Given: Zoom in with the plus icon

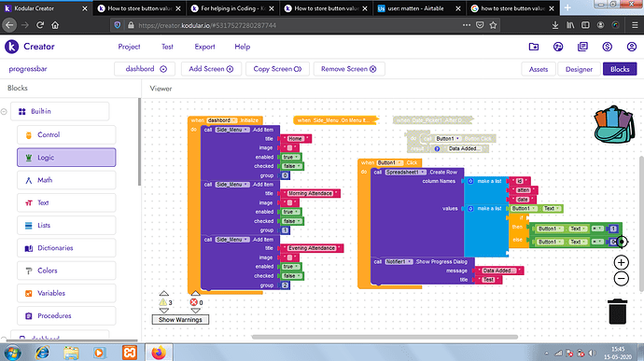Looking at the screenshot, I should click(x=621, y=262).
